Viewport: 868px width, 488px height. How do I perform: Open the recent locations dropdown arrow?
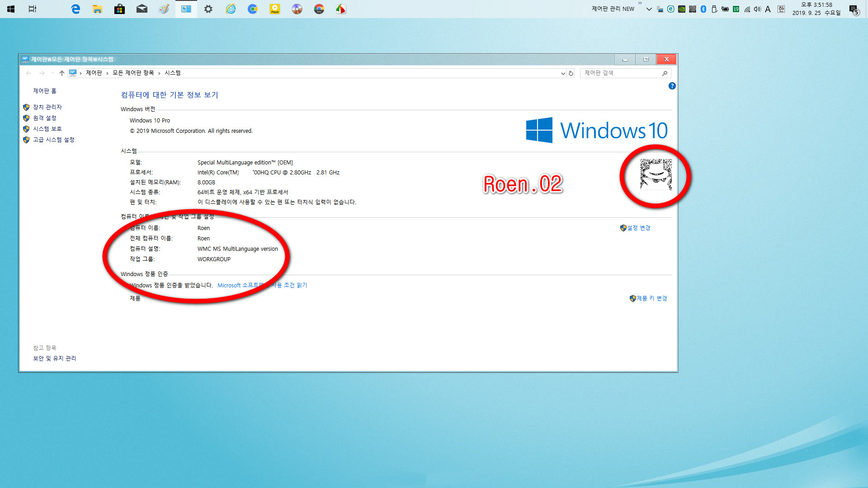(52, 73)
